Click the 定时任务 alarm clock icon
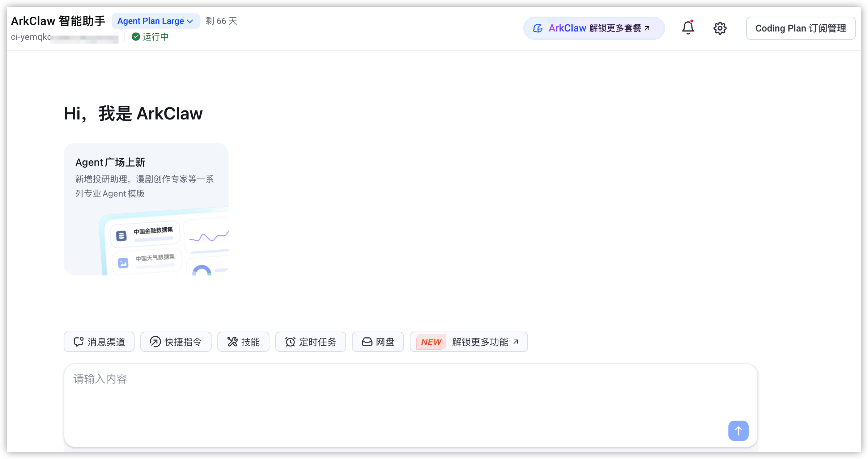Screen dimensions: 868x459 290,342
